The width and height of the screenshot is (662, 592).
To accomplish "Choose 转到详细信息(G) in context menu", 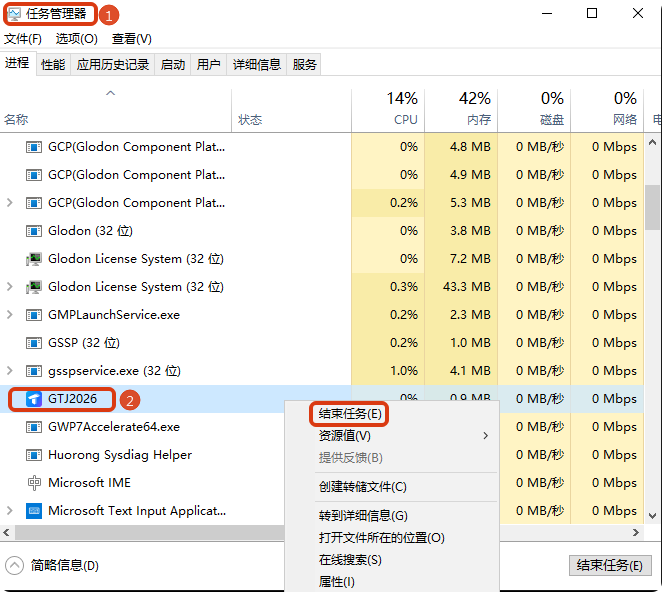I will coord(363,516).
